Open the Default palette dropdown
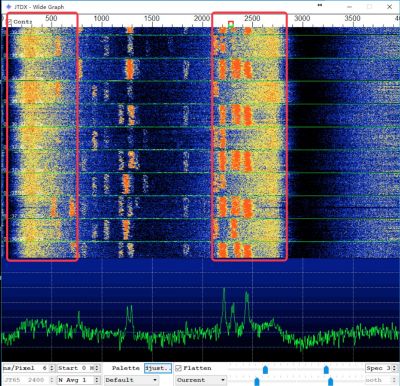400x386 pixels. tap(131, 380)
